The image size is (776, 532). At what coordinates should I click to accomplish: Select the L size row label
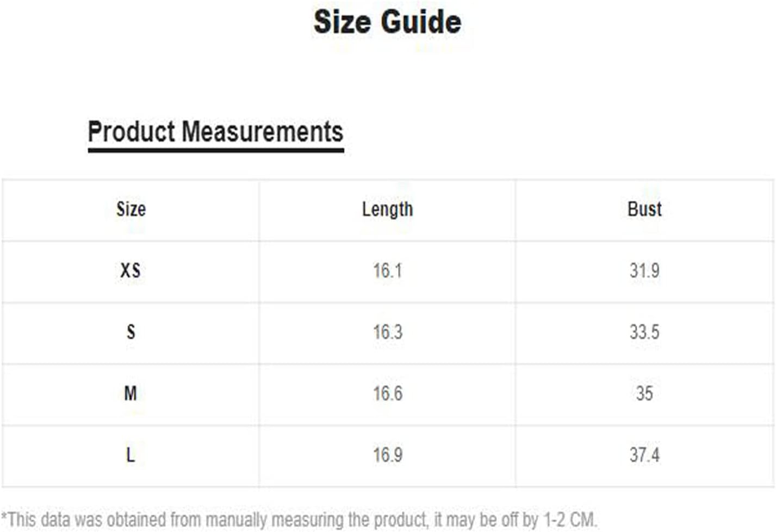131,455
